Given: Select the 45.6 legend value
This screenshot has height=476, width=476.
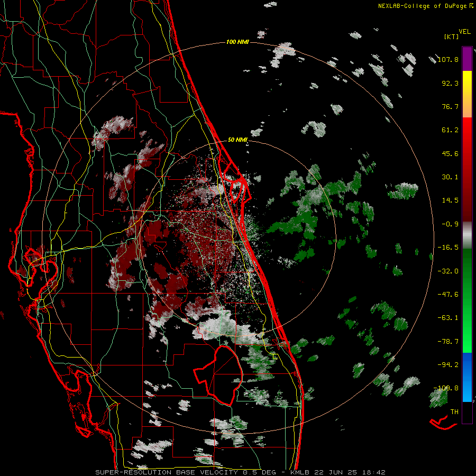Looking at the screenshot, I should coord(450,153).
